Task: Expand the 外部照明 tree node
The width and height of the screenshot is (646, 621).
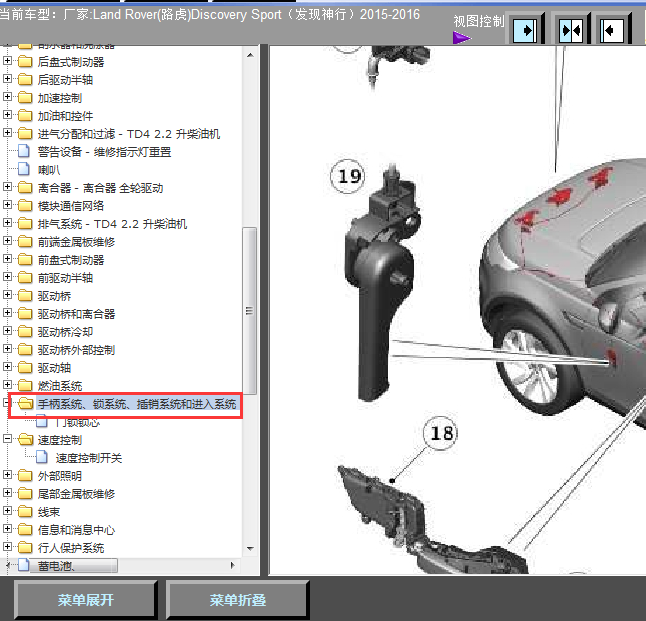Action: point(7,474)
